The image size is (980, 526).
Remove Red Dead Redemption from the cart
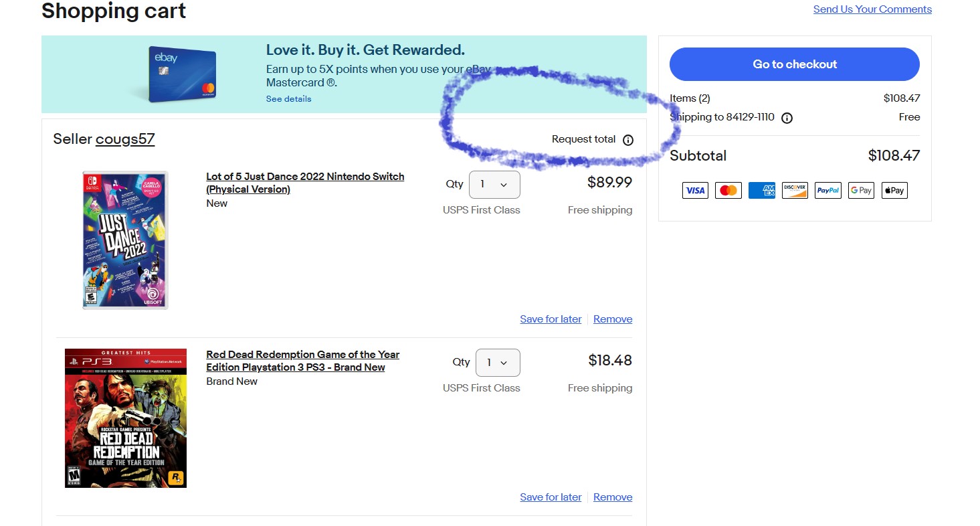pos(612,497)
